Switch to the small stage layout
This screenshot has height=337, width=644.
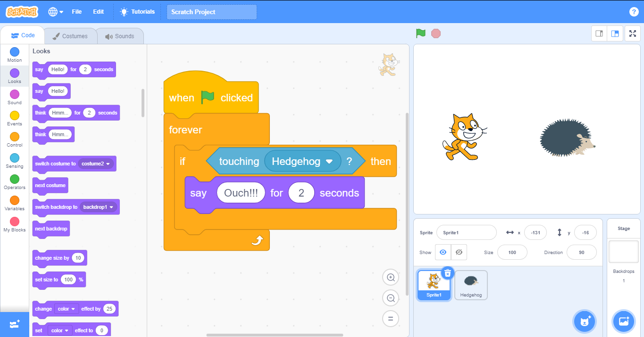[599, 33]
